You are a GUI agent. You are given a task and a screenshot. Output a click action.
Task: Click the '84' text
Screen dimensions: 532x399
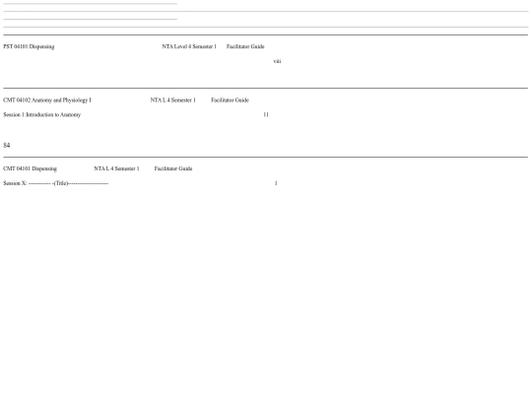tap(7, 145)
